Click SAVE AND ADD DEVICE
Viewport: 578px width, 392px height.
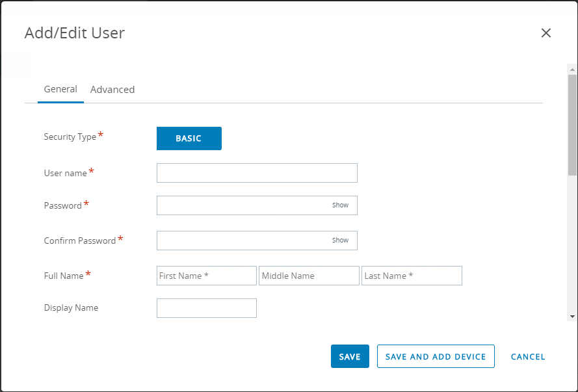[436, 356]
